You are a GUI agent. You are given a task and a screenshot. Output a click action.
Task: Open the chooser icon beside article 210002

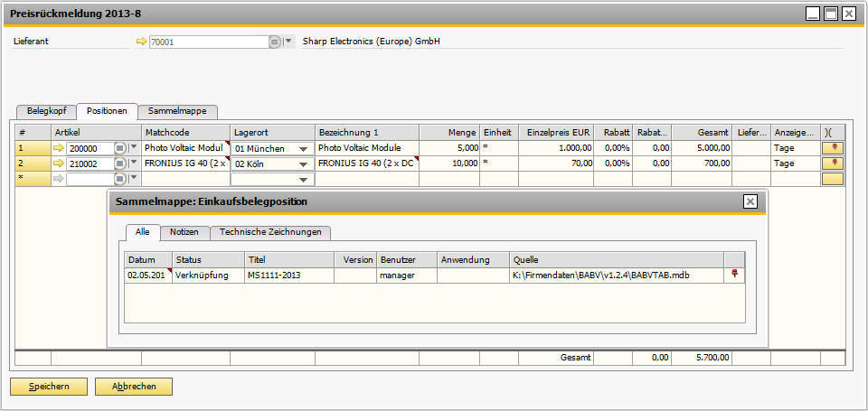click(120, 163)
